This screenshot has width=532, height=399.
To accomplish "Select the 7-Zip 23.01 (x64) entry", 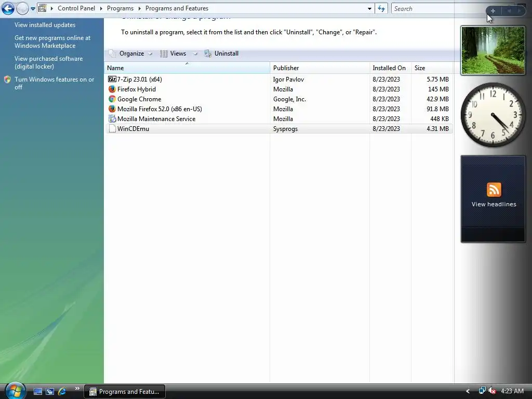I will (x=278, y=79).
